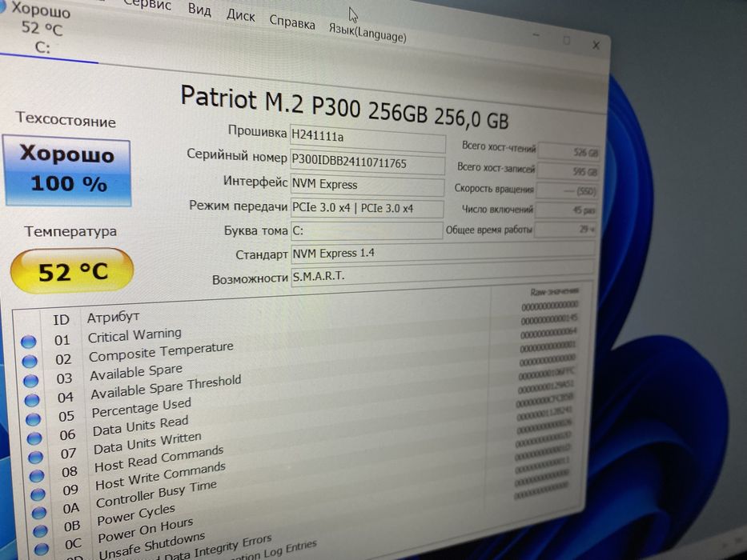Image resolution: width=747 pixels, height=560 pixels.
Task: Click the blue status icon for Power On Hours
Action: point(42,549)
